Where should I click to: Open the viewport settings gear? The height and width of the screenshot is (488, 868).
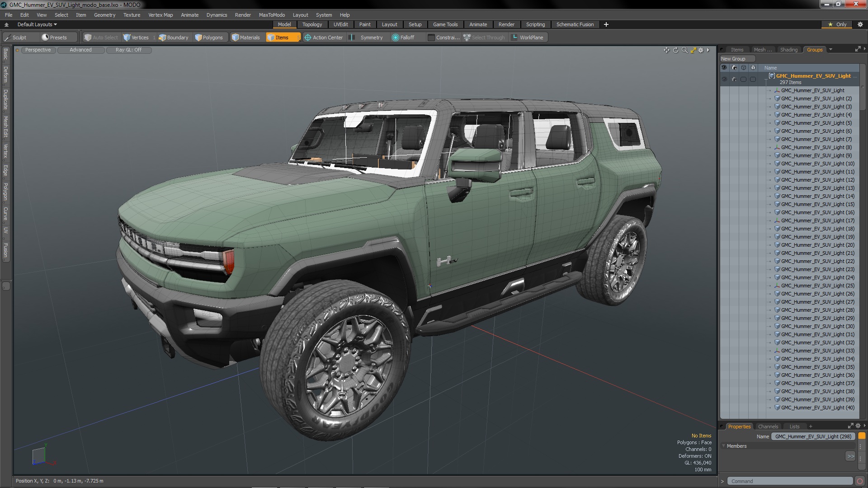[x=701, y=50]
